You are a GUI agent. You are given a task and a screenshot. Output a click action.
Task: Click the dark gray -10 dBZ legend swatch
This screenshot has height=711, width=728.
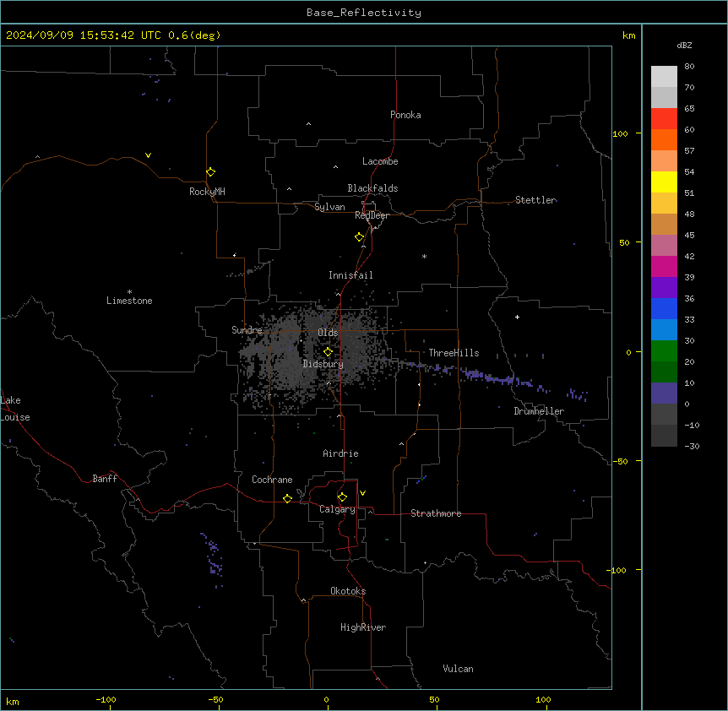[x=664, y=436]
